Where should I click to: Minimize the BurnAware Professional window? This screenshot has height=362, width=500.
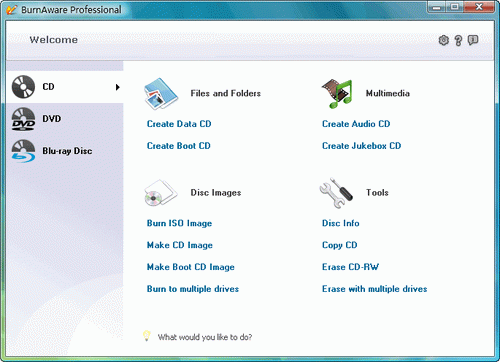437,7
